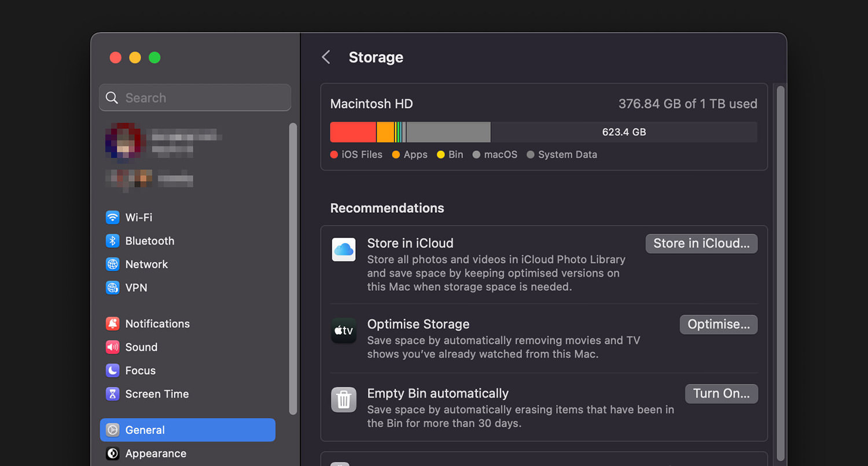Click the iOS Files legend label

click(362, 154)
